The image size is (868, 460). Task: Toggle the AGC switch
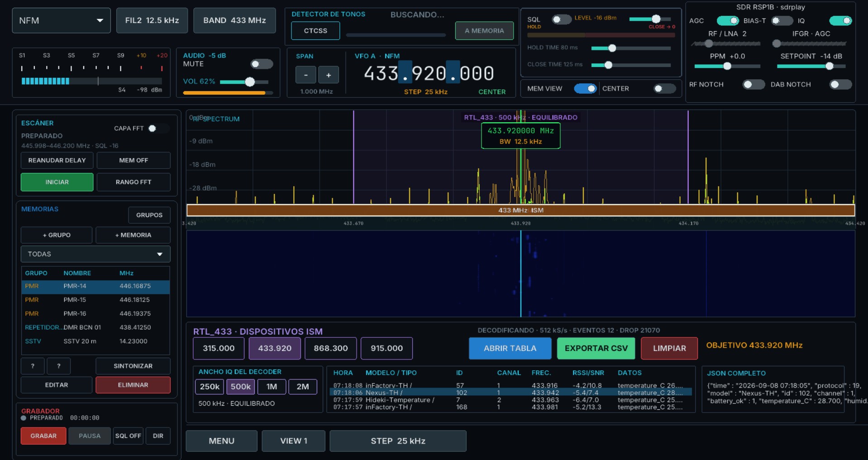728,21
